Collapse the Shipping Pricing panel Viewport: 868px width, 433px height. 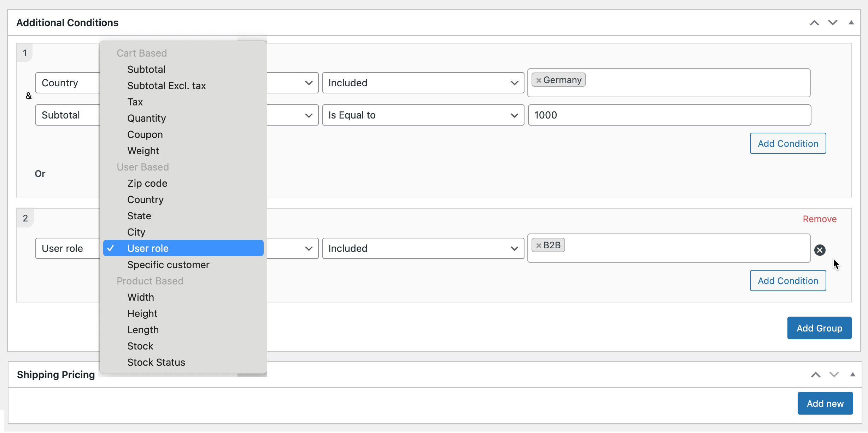pyautogui.click(x=852, y=375)
